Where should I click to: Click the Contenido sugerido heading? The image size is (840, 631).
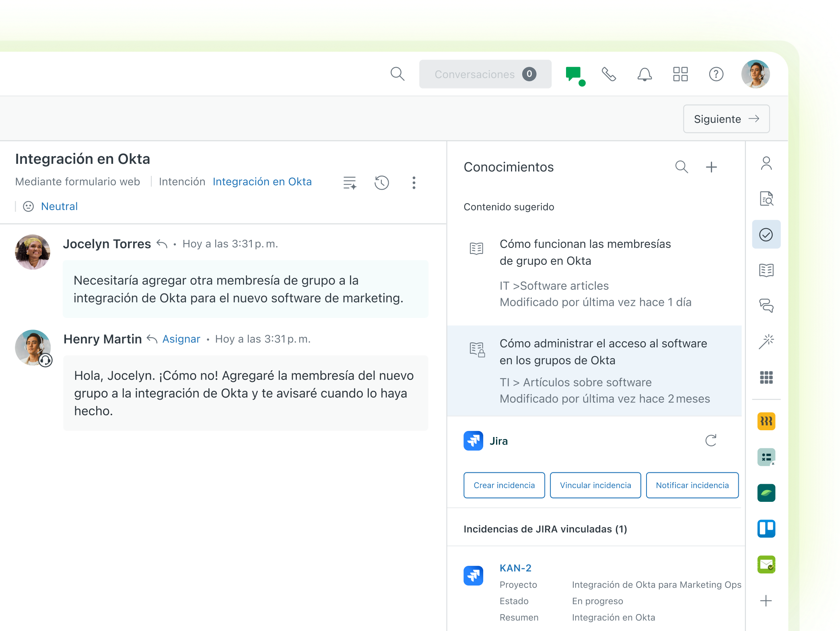pyautogui.click(x=509, y=207)
